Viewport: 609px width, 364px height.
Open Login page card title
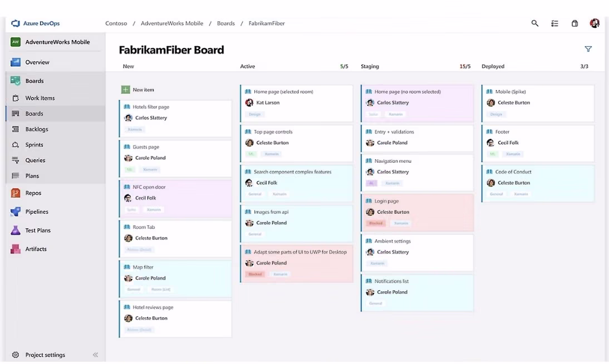(x=386, y=201)
